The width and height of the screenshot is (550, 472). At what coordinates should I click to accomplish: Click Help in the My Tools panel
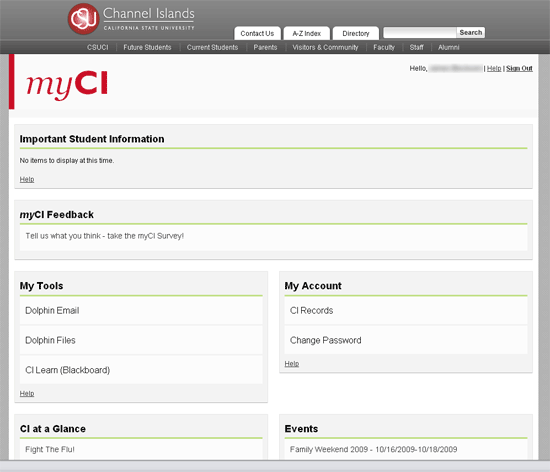click(x=27, y=393)
